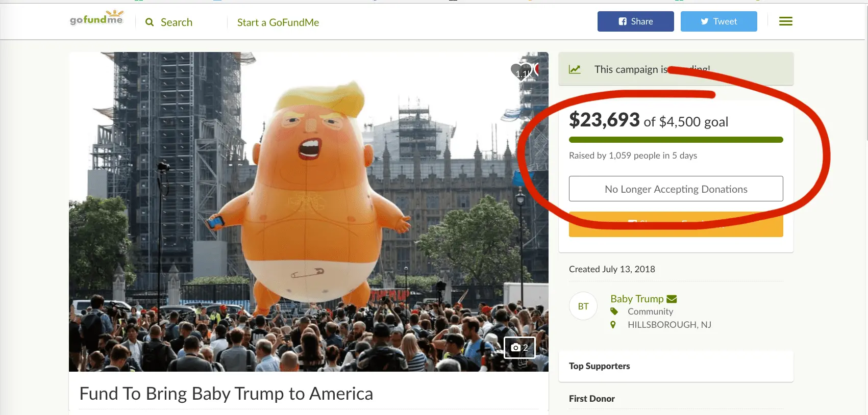The height and width of the screenshot is (415, 868).
Task: Click the orange share button below donations
Action: [x=676, y=229]
